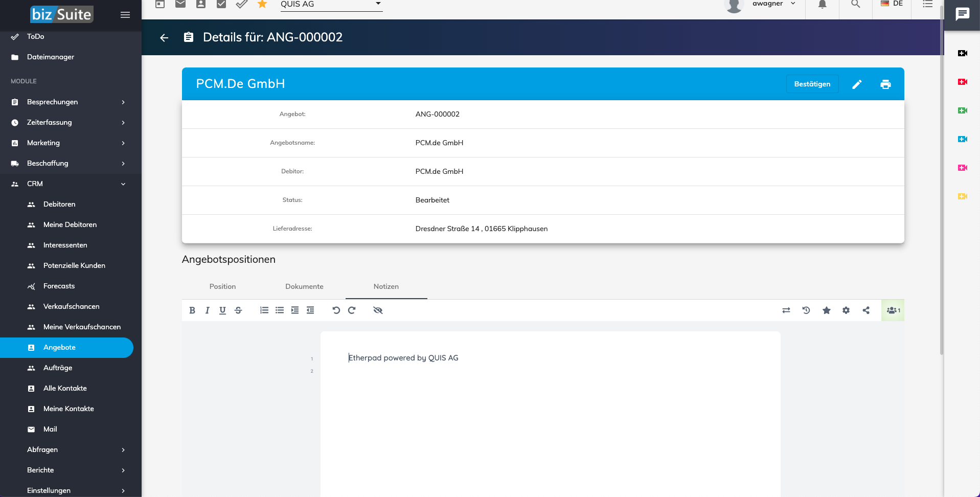This screenshot has width=980, height=497.
Task: Insert an ordered numbered list
Action: point(264,310)
